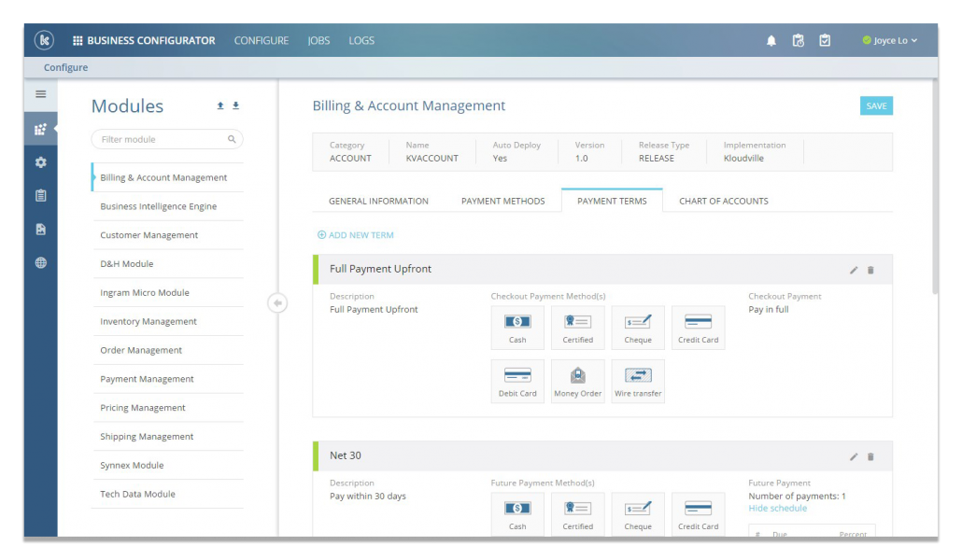Select Credit Card method under Net 30
Viewport: 962px width, 560px height.
699,514
